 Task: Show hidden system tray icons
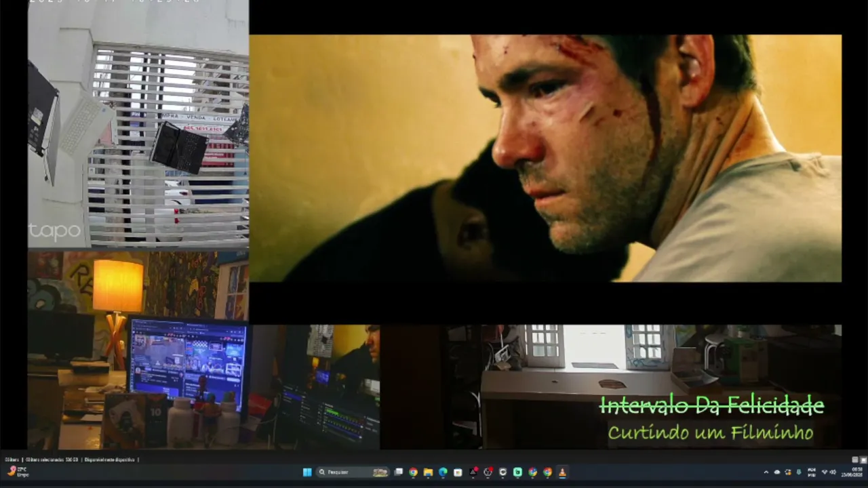pyautogui.click(x=766, y=472)
